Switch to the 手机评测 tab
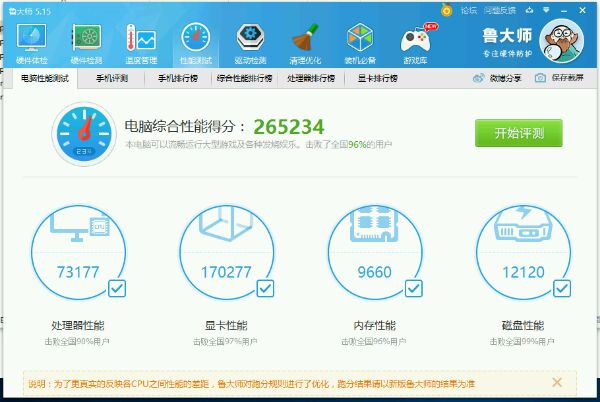 (112, 78)
